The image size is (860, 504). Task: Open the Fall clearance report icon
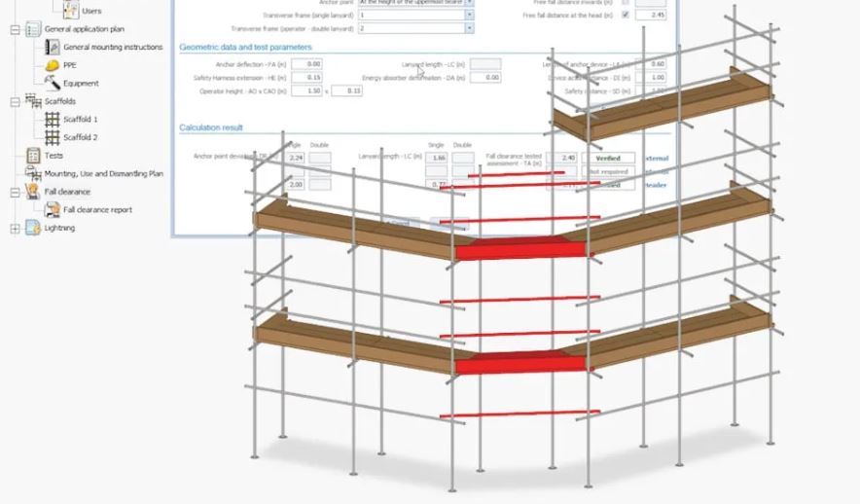coord(53,209)
